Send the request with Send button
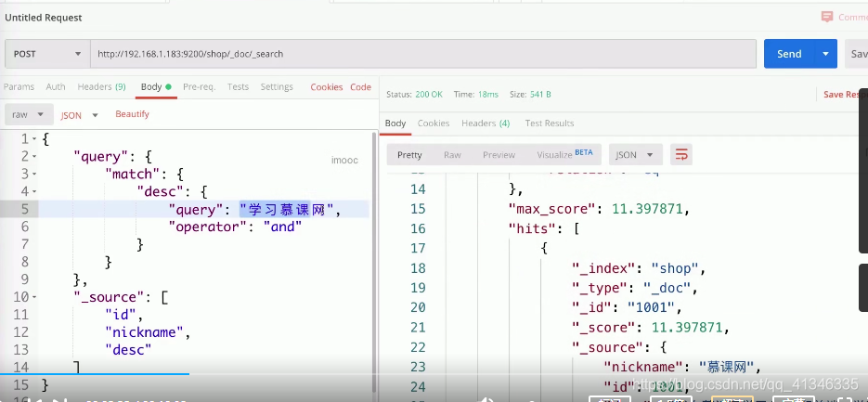The width and height of the screenshot is (868, 402). click(789, 54)
